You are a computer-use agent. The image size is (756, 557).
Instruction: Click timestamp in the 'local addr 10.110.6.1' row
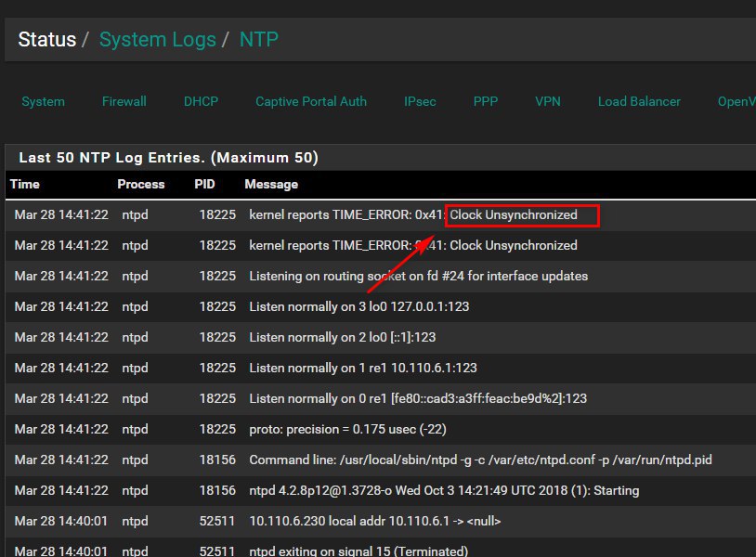tap(60, 521)
